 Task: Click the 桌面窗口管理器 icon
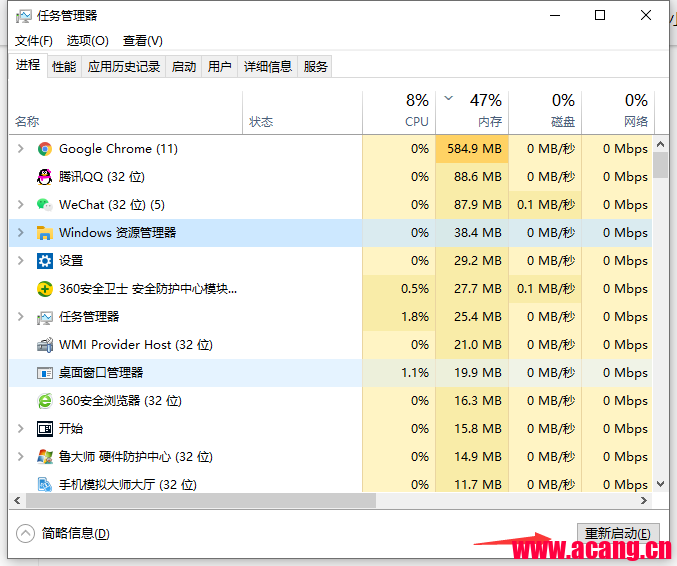(x=44, y=373)
